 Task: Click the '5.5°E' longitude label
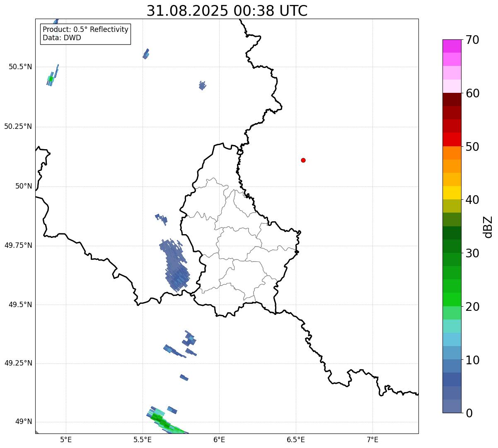click(143, 440)
